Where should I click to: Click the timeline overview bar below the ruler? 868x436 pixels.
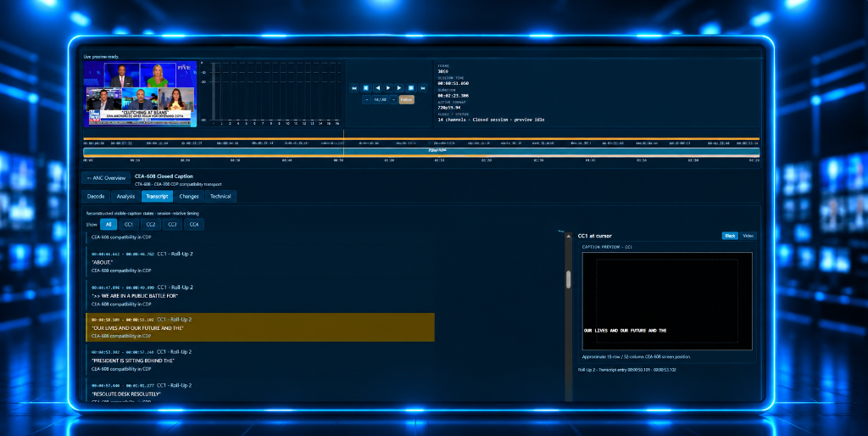(x=421, y=151)
